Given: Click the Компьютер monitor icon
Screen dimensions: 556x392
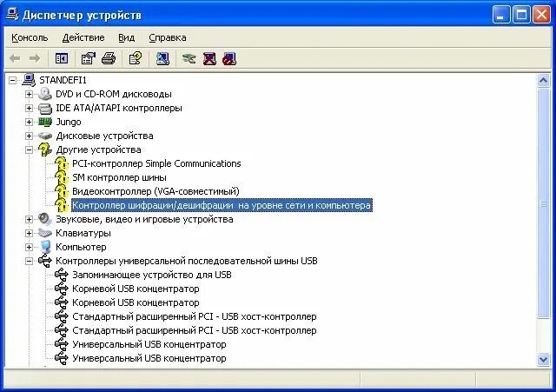Looking at the screenshot, I should point(45,247).
